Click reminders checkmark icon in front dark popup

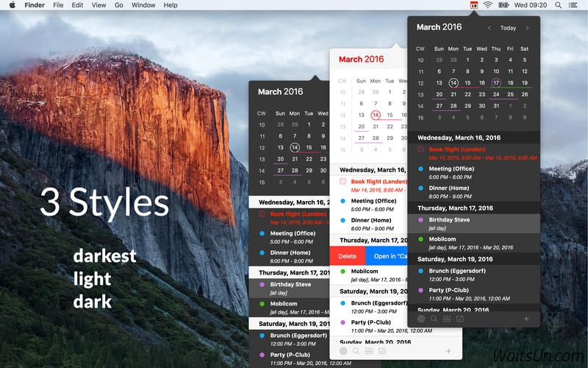click(460, 319)
